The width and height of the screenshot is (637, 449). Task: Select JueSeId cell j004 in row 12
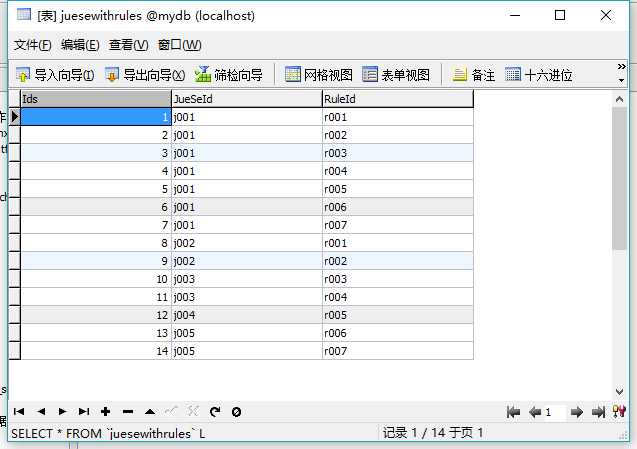[x=247, y=315]
